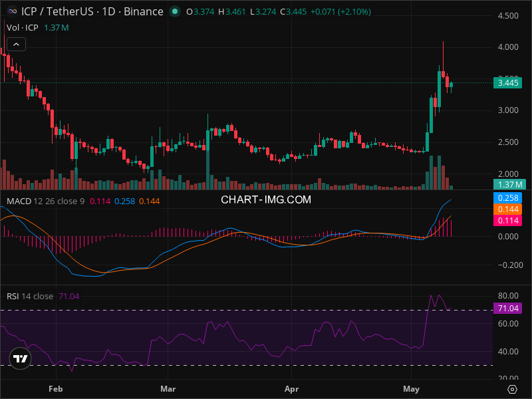Click the open value O3.374 in header

click(x=200, y=11)
